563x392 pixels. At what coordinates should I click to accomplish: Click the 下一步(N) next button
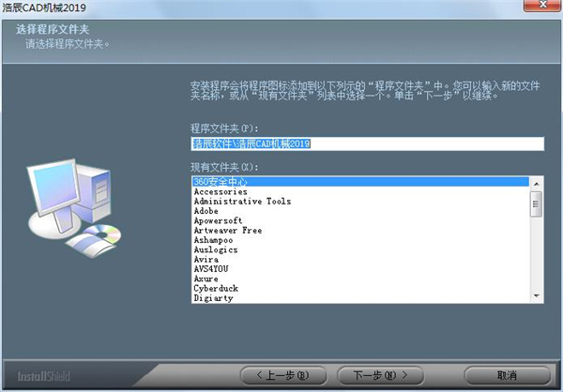pos(381,375)
